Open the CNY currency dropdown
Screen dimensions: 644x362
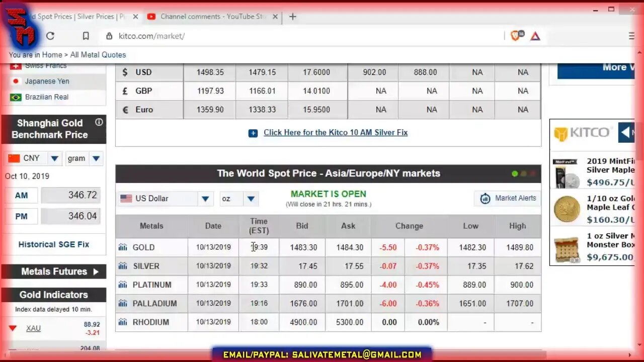point(54,158)
